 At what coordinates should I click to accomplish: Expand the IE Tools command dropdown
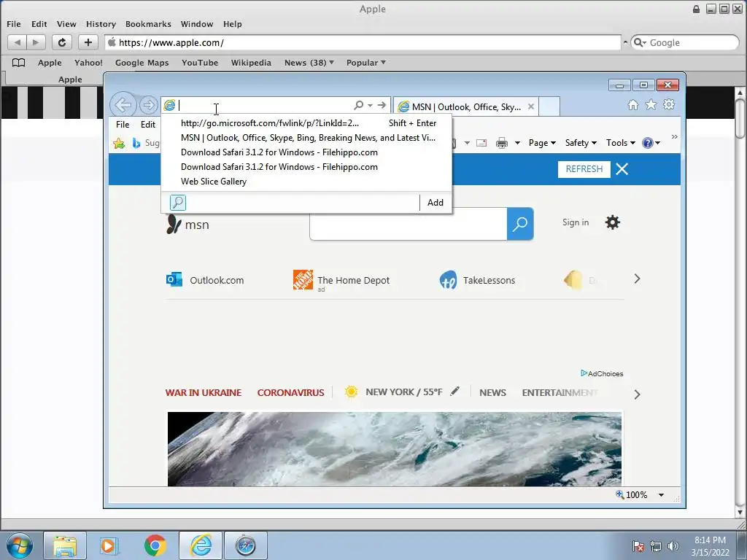(620, 143)
